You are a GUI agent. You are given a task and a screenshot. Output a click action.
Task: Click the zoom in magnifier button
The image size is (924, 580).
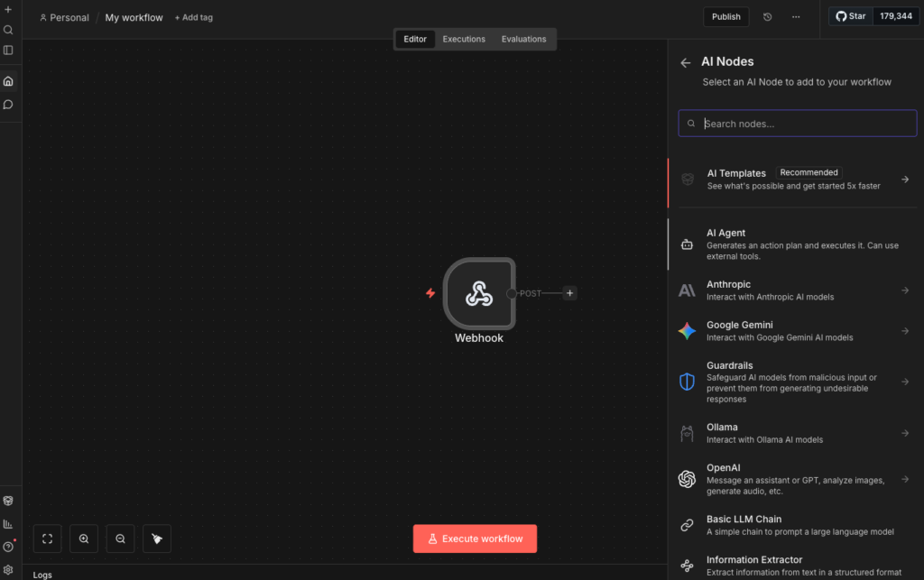(84, 539)
